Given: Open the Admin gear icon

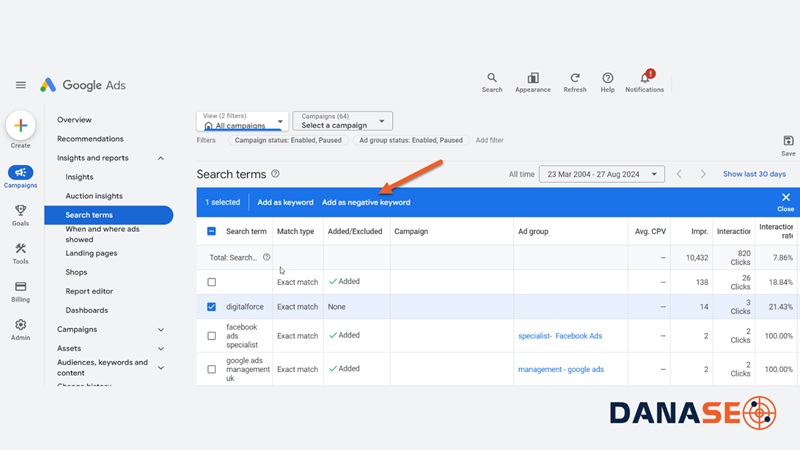Looking at the screenshot, I should pyautogui.click(x=20, y=324).
